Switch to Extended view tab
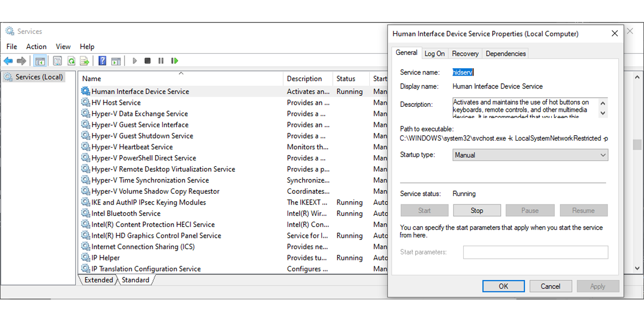The width and height of the screenshot is (644, 322). click(x=98, y=280)
